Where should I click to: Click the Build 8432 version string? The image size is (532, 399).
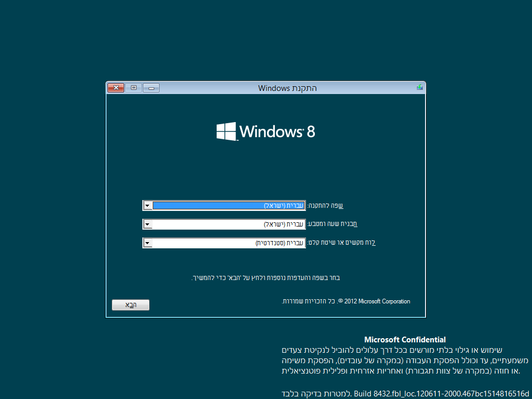442,394
